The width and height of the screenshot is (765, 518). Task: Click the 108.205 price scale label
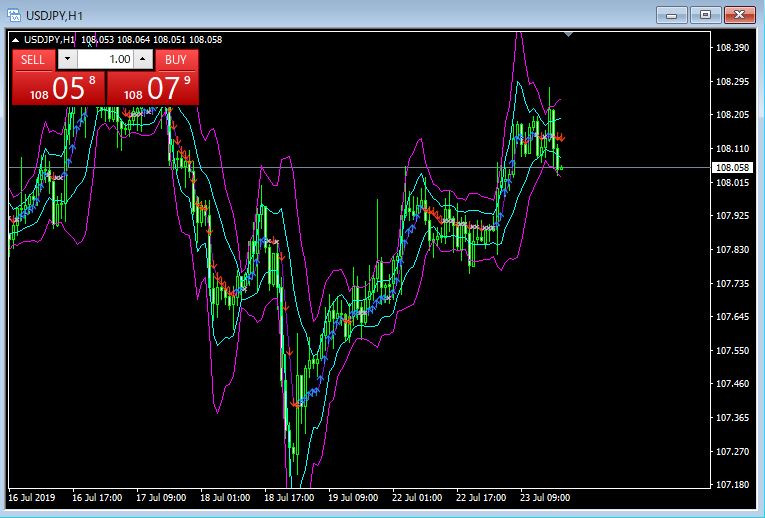(x=732, y=115)
